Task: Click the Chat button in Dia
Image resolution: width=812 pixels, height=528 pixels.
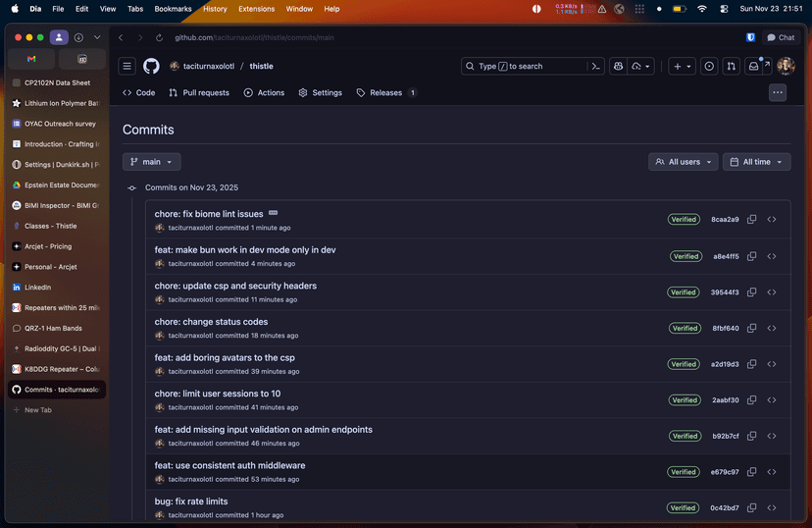Action: [x=781, y=37]
